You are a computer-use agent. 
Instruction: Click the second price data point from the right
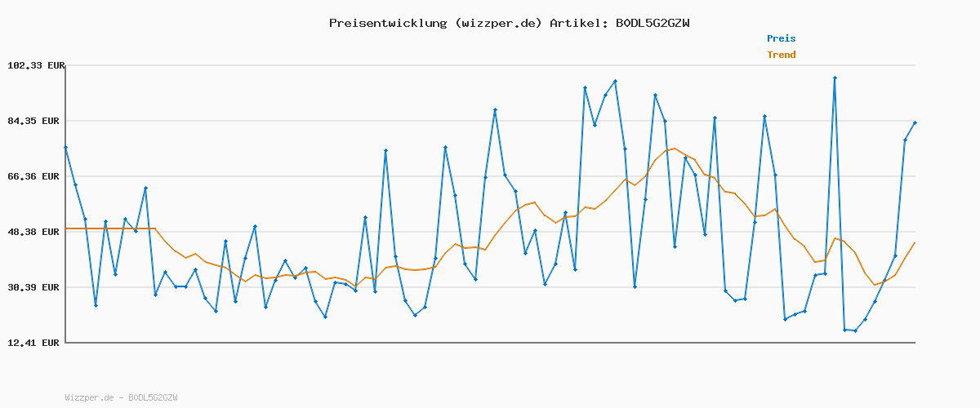[905, 140]
